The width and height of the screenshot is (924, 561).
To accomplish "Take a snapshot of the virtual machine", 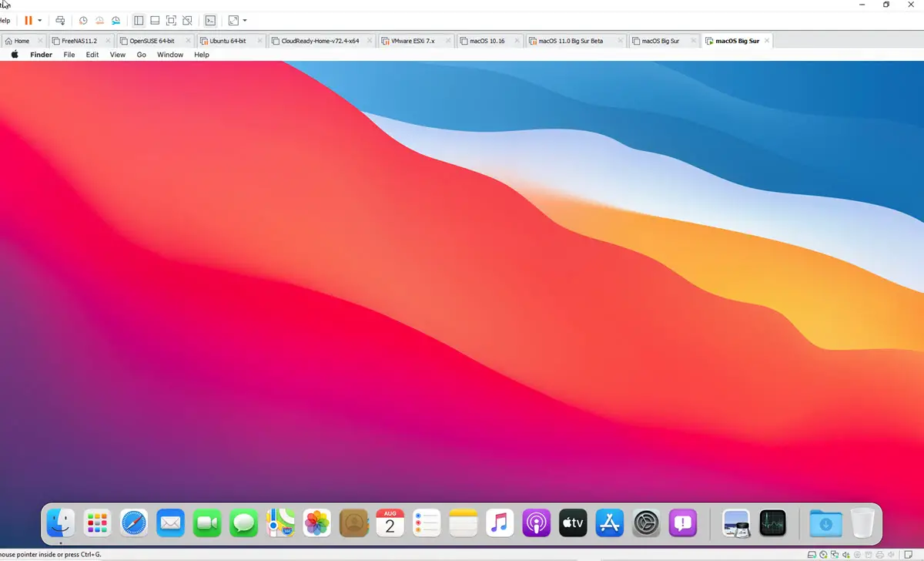I will tap(83, 21).
